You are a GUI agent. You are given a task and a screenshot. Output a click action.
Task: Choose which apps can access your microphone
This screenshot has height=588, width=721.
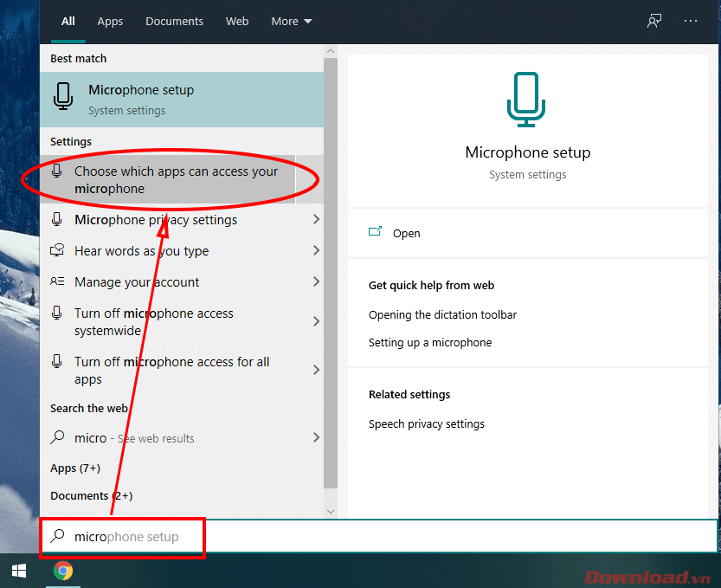coord(167,179)
